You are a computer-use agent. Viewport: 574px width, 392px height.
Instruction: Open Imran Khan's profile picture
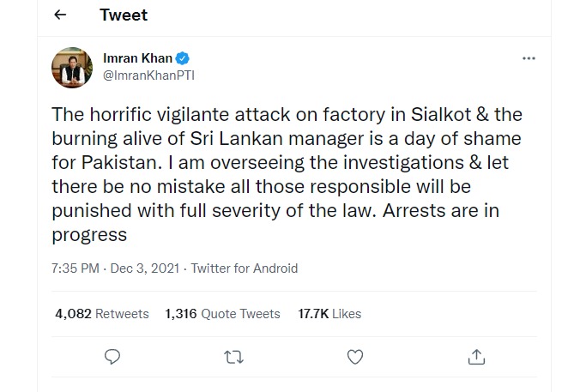tap(72, 67)
